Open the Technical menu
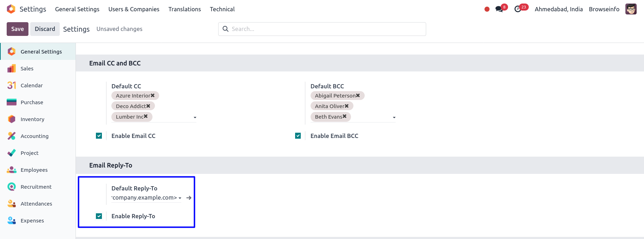The image size is (644, 239). [222, 9]
